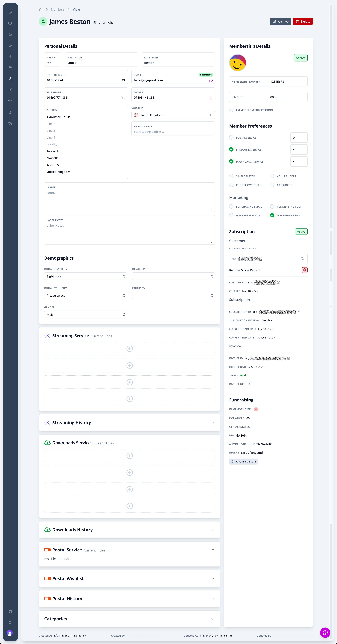The height and width of the screenshot is (644, 337).
Task: Click the red Remove Stripe Record trash icon
Action: 304,270
